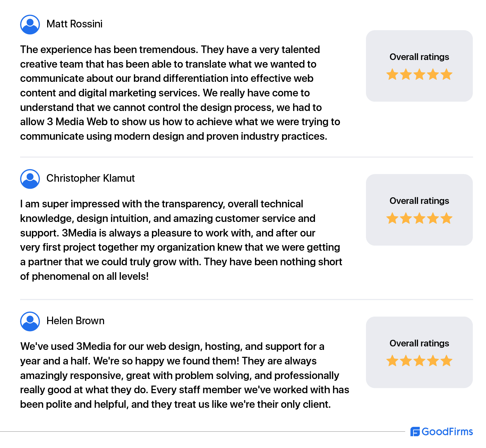
Task: Click Helen Brown's user avatar icon
Action: (30, 321)
